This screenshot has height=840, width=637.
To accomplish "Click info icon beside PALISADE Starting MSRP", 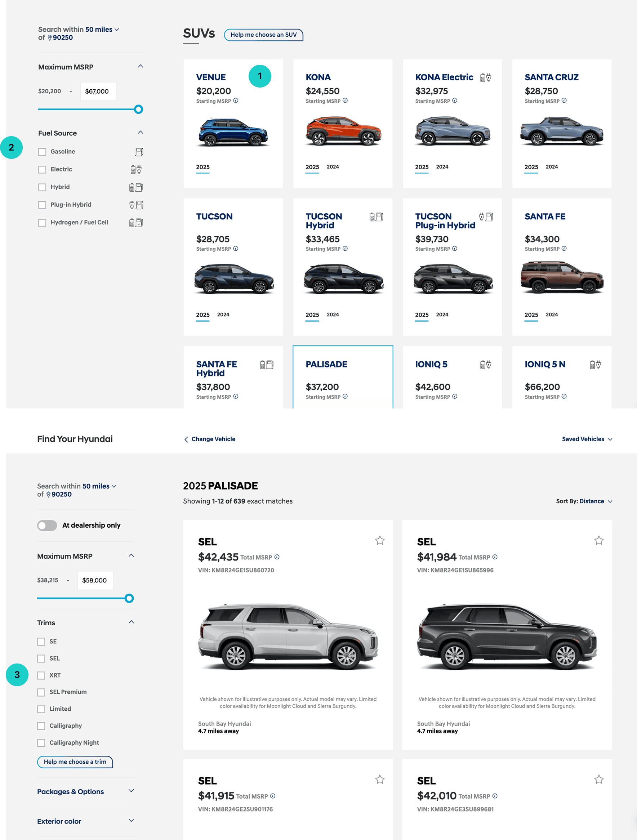I will [345, 397].
